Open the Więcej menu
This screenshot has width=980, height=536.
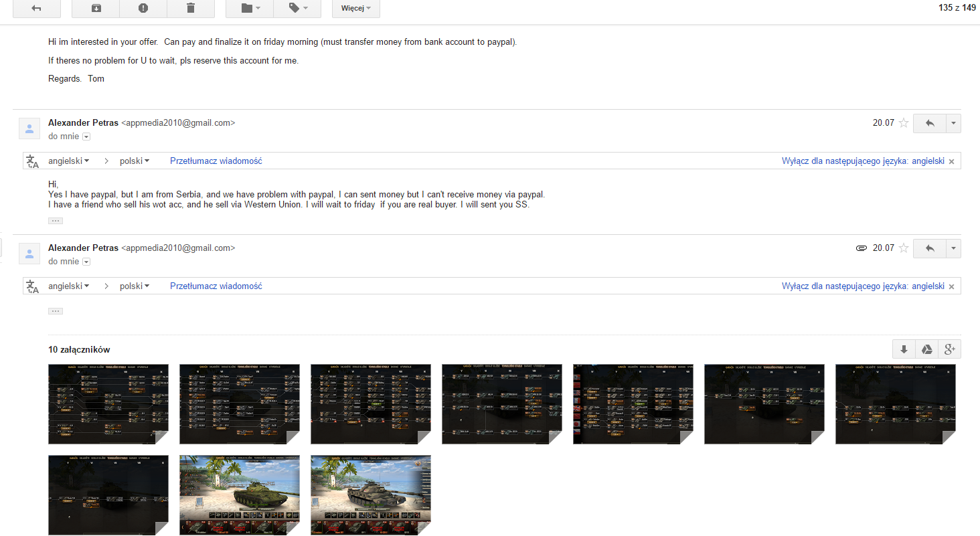pos(355,8)
